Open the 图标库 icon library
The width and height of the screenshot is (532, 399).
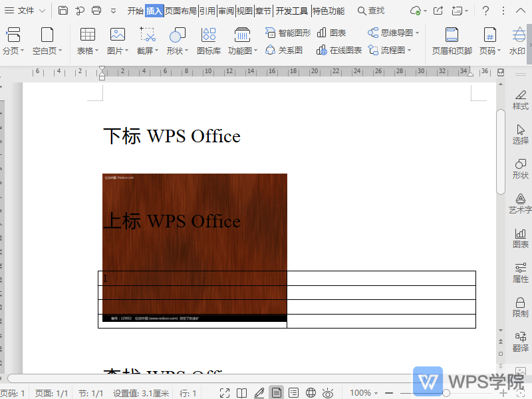pos(208,41)
